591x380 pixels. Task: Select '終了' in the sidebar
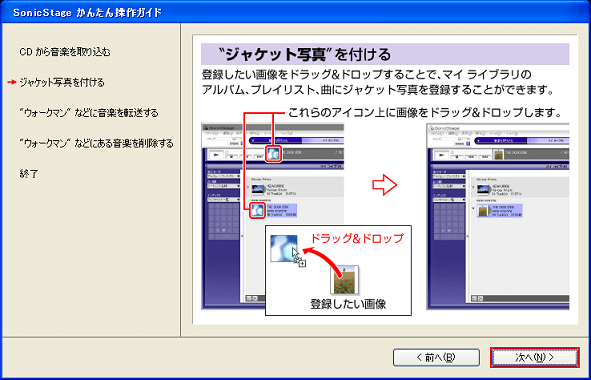click(29, 174)
